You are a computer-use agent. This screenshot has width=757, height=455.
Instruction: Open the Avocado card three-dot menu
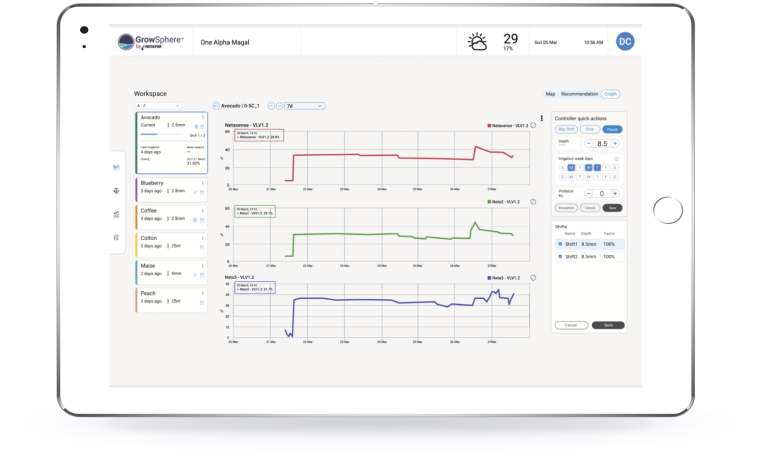[203, 117]
